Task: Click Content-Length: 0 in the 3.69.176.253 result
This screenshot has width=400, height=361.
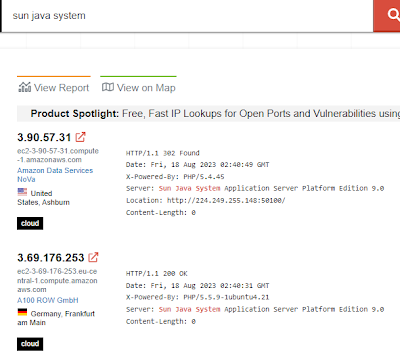Action: (161, 321)
